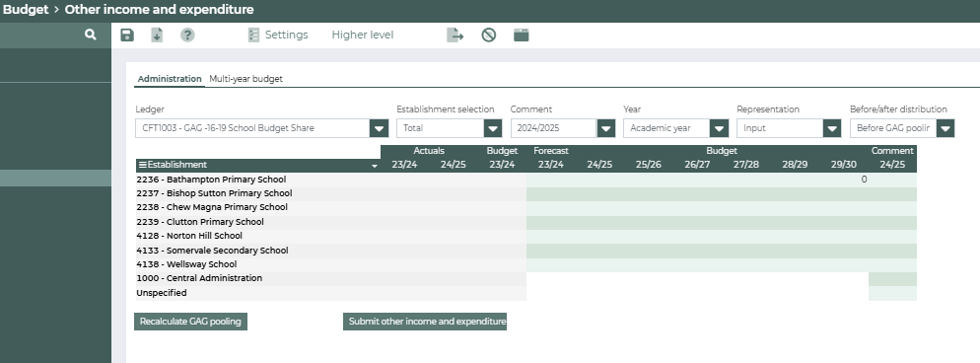Click Other income and expenditure breadcrumb

click(159, 10)
